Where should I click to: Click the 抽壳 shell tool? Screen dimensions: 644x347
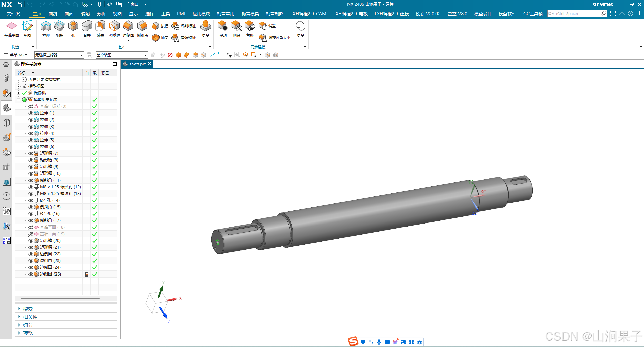click(x=160, y=38)
